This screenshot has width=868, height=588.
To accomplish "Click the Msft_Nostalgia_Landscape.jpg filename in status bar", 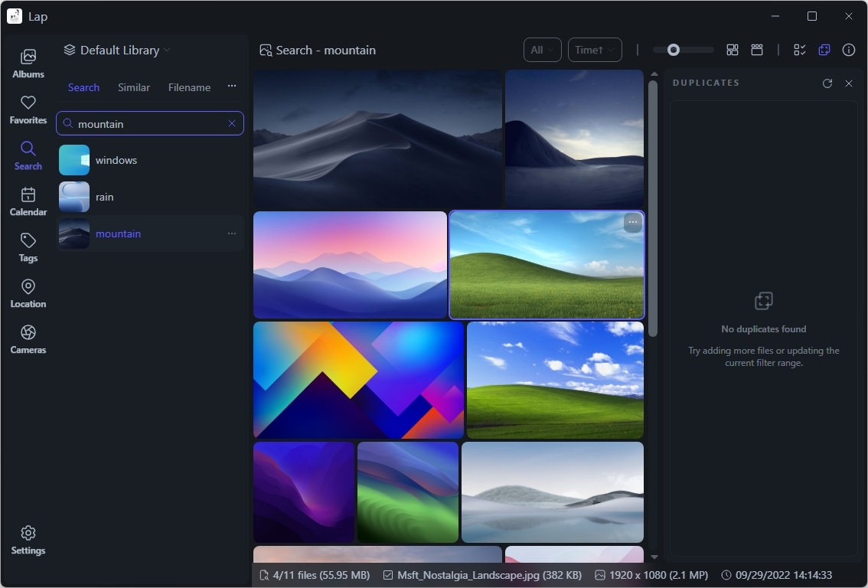I will click(483, 575).
